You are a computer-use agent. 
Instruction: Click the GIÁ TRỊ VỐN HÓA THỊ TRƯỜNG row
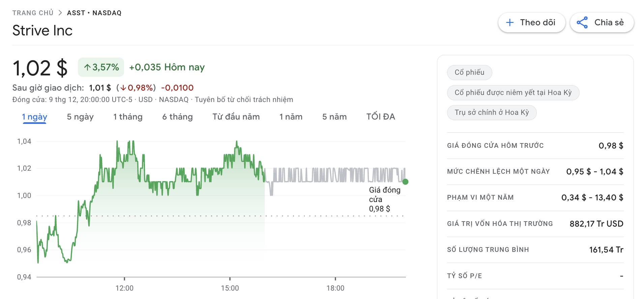coord(535,224)
